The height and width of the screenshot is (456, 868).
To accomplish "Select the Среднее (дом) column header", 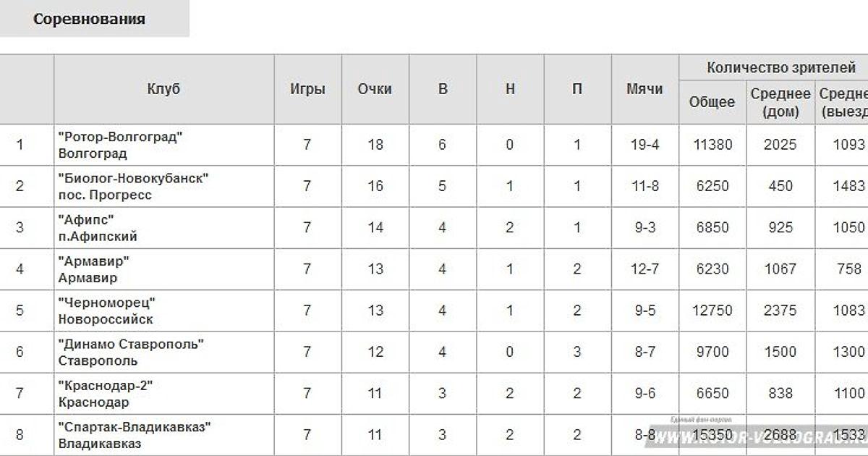I will click(780, 103).
